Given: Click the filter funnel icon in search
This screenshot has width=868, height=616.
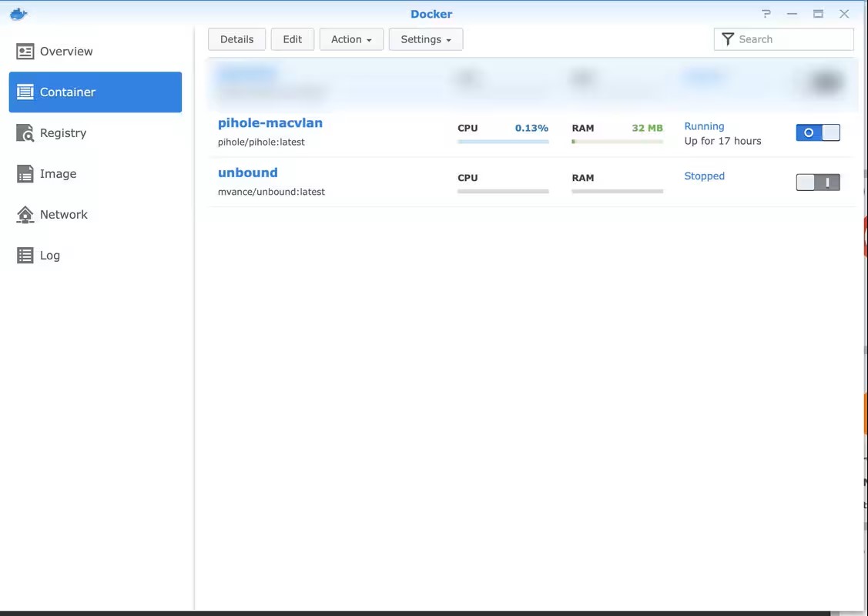Looking at the screenshot, I should click(727, 39).
